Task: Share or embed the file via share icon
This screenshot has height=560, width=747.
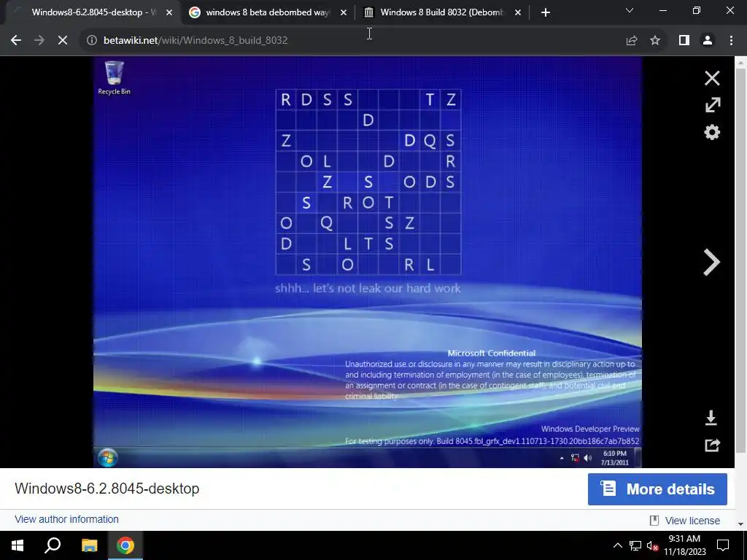Action: 712,446
